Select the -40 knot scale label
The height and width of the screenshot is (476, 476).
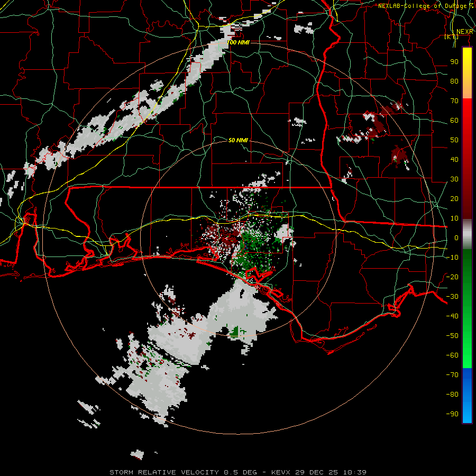click(452, 316)
